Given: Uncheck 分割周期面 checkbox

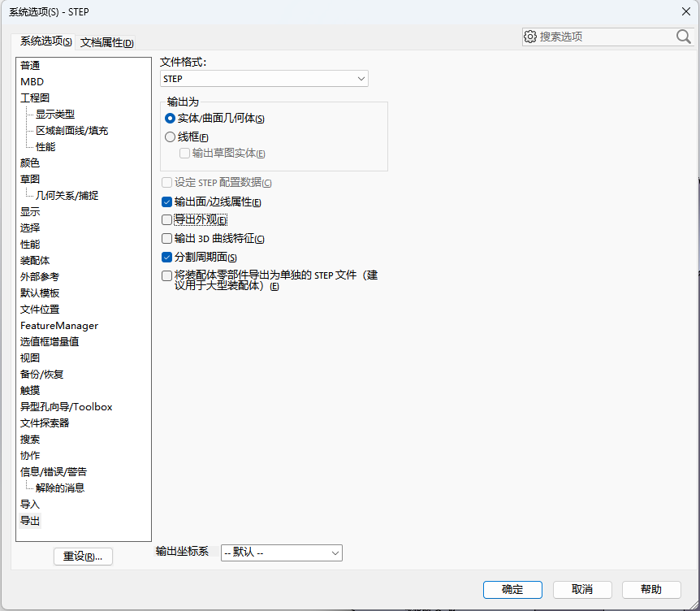Looking at the screenshot, I should pyautogui.click(x=166, y=258).
